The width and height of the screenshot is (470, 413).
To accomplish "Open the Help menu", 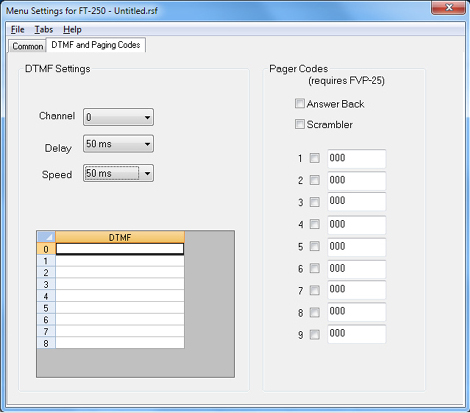I will pos(72,30).
